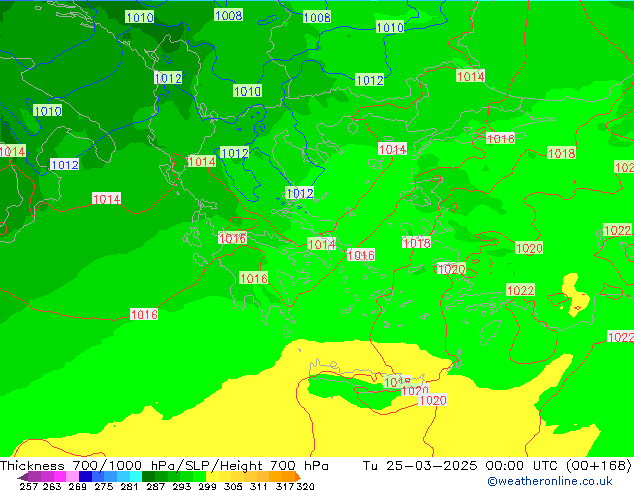Image resolution: width=634 pixels, height=490 pixels.
Task: Pick the dark navy blue legend swatch
Action: click(x=85, y=477)
